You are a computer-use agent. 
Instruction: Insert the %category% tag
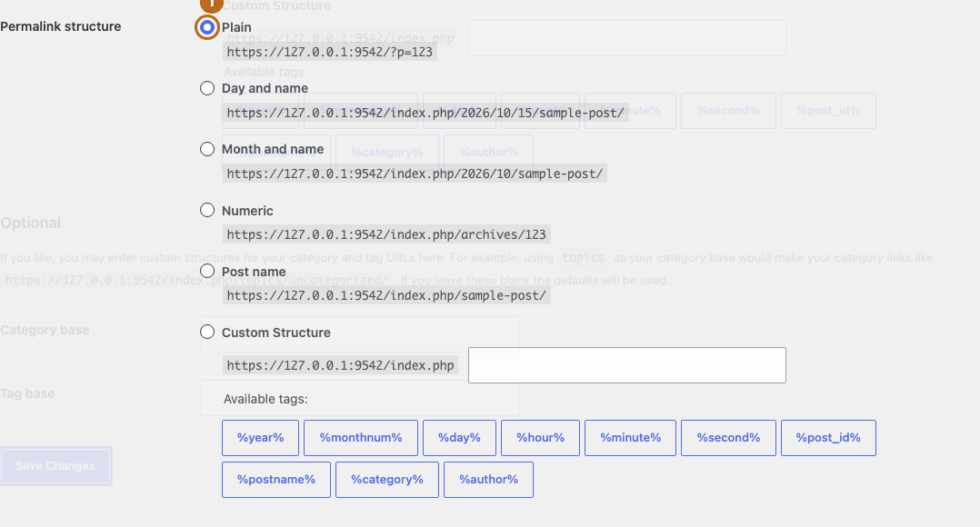click(387, 480)
